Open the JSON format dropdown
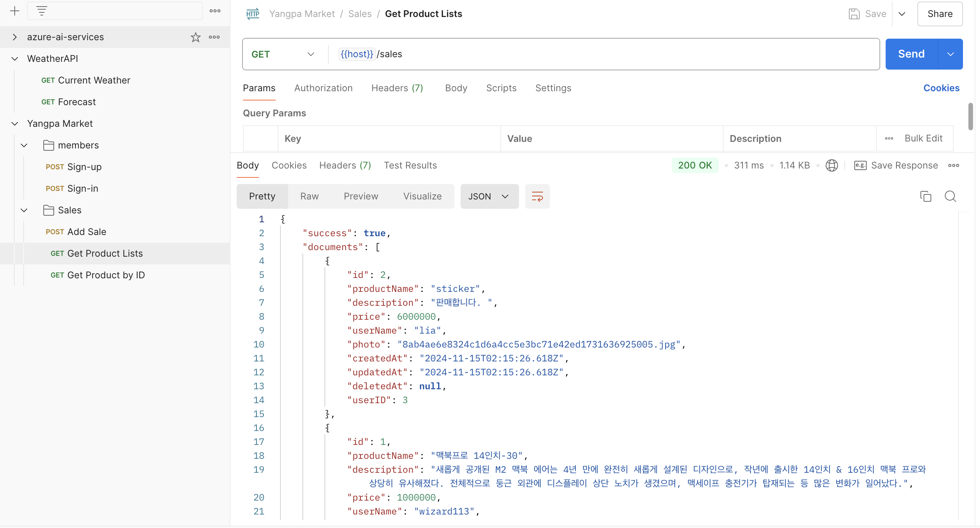980x528 pixels. [489, 196]
